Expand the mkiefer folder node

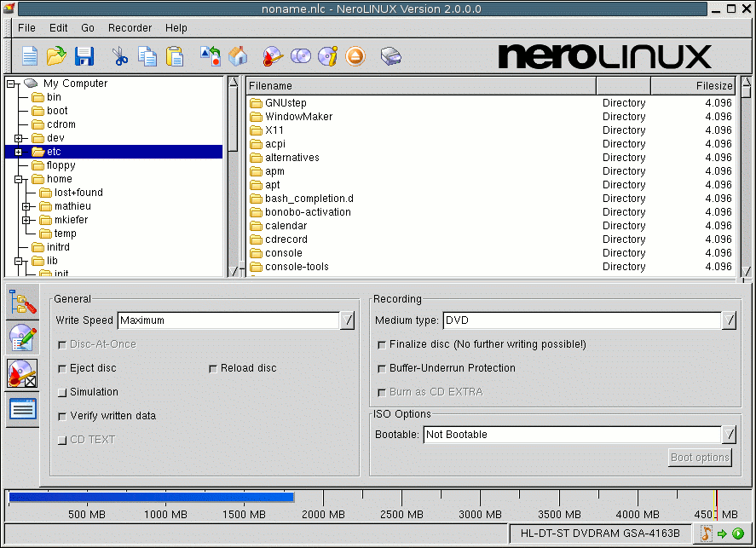click(x=26, y=220)
